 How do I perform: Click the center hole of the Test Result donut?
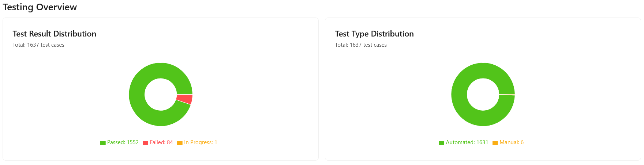point(161,95)
